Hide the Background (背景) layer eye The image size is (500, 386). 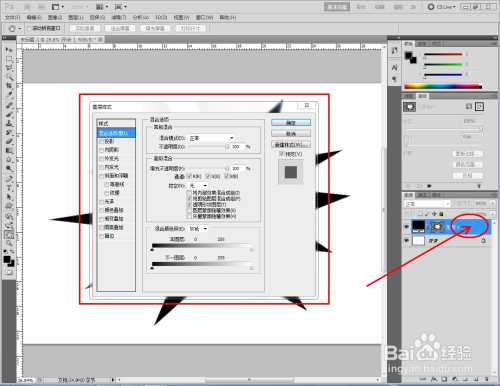[406, 240]
